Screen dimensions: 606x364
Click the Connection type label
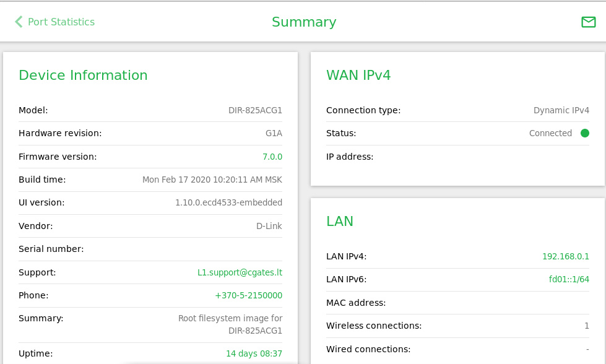click(363, 110)
